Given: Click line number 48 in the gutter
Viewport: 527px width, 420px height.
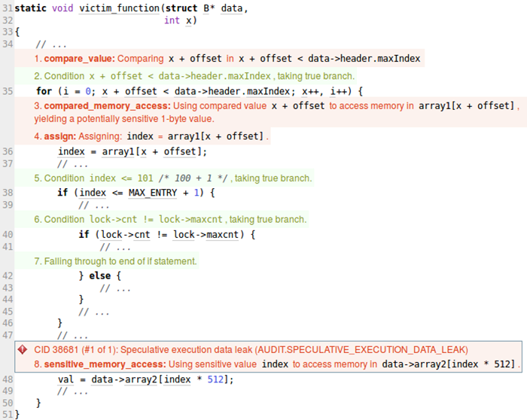Looking at the screenshot, I should coord(8,379).
